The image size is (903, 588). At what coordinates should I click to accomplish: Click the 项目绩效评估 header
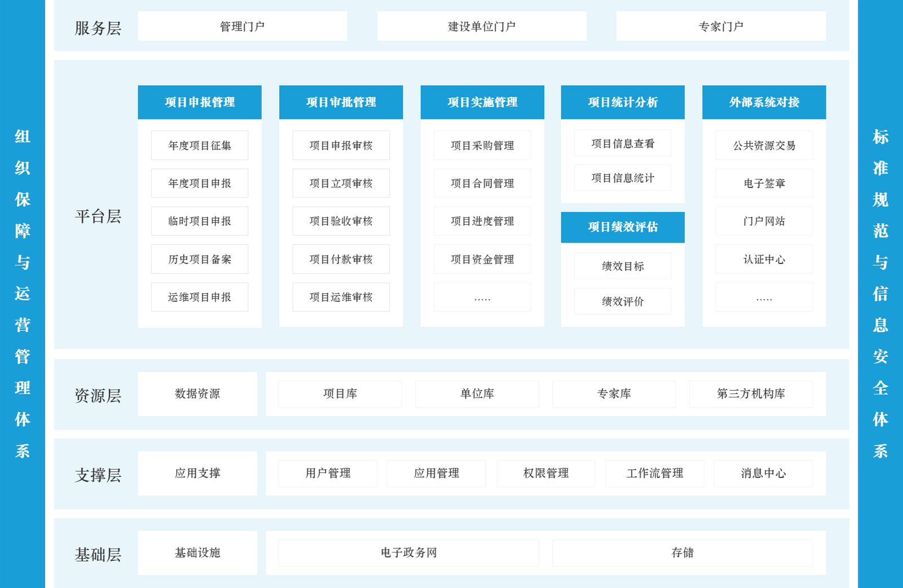point(623,227)
